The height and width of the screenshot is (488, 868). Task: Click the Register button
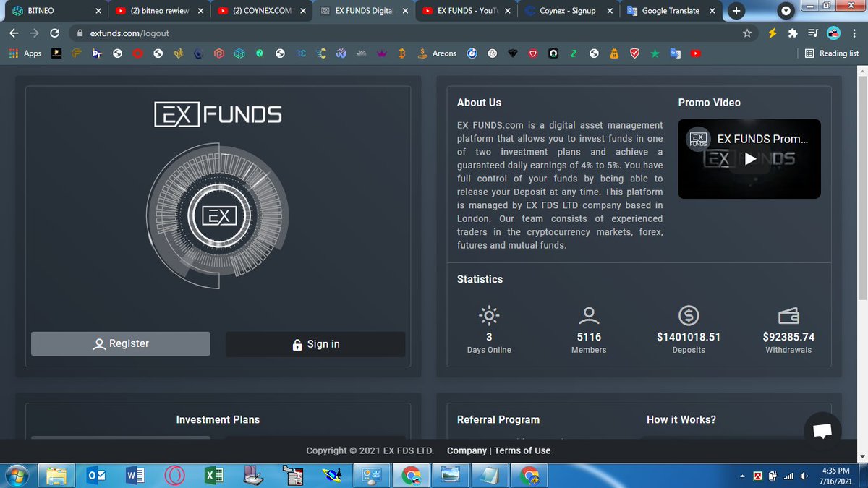pos(121,343)
